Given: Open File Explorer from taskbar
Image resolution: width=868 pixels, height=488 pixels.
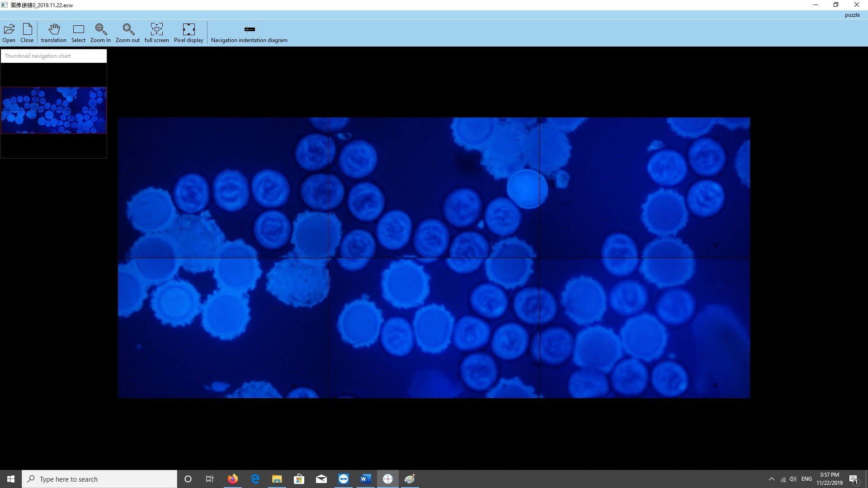Looking at the screenshot, I should (x=277, y=479).
